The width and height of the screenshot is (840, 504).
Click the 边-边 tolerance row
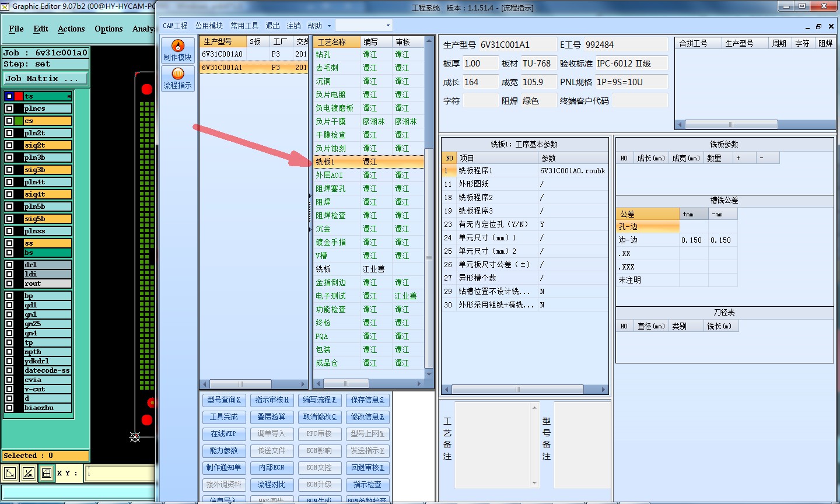click(677, 240)
